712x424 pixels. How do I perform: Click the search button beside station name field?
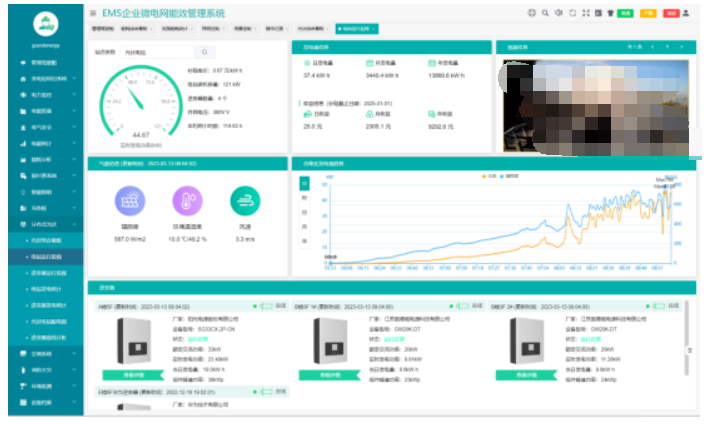click(x=204, y=52)
